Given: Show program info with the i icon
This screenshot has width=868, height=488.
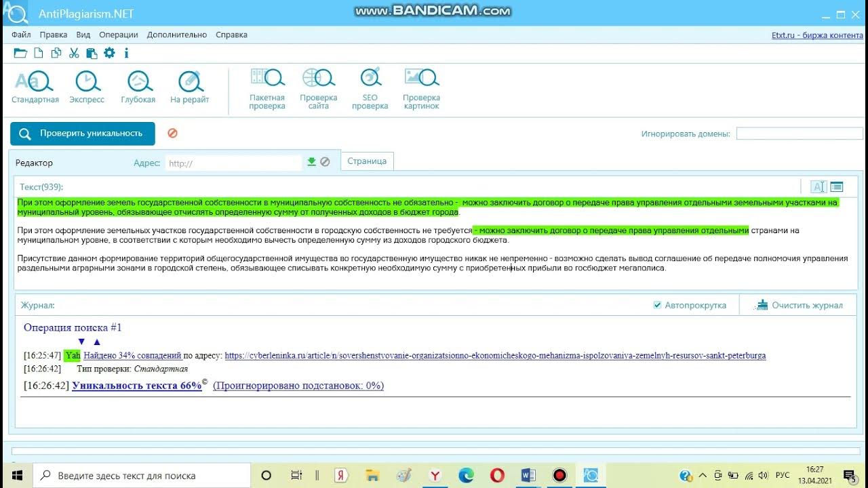Looking at the screenshot, I should click(x=126, y=53).
